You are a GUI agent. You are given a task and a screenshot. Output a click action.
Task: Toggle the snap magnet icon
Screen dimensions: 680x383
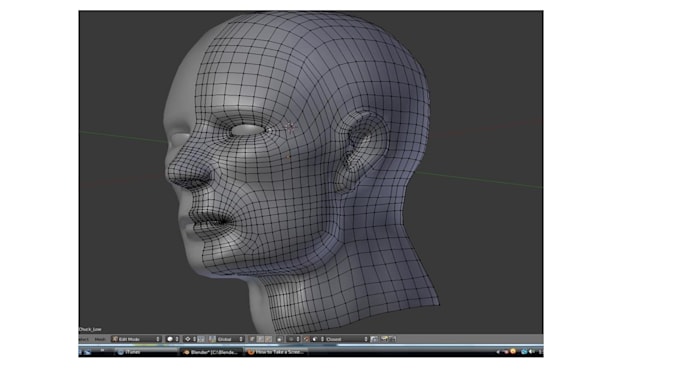pos(306,339)
